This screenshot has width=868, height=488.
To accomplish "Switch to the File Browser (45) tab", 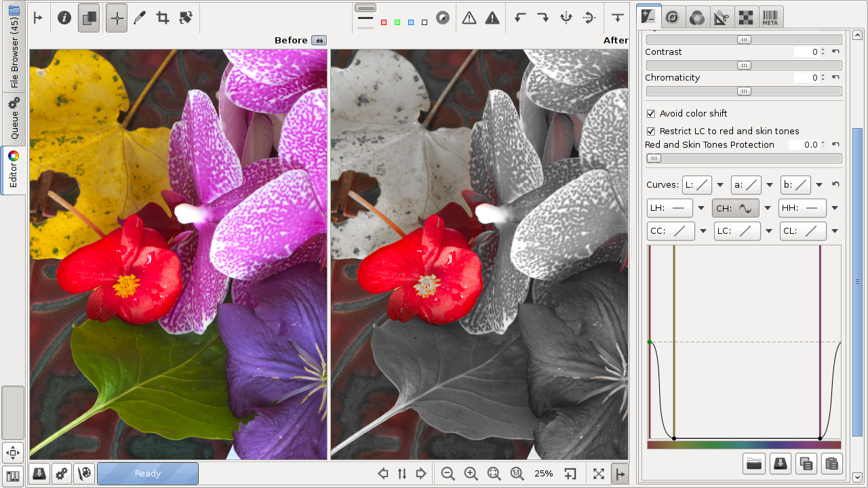I will click(x=14, y=46).
